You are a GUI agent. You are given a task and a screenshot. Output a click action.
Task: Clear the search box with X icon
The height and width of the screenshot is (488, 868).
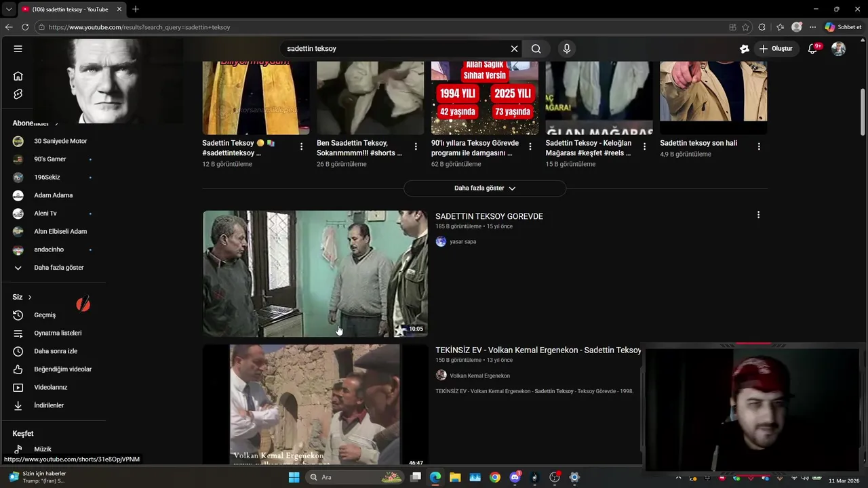[514, 49]
